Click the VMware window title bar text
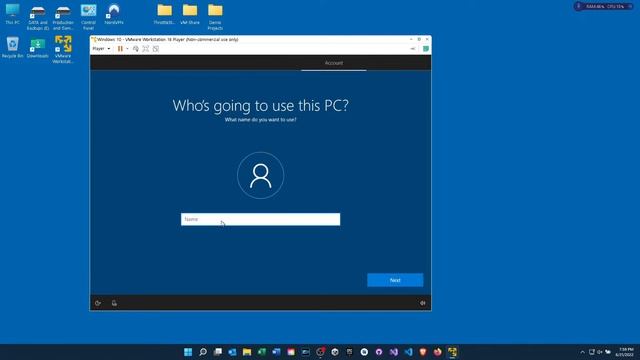Viewport: 640px width, 360px height. click(x=168, y=40)
